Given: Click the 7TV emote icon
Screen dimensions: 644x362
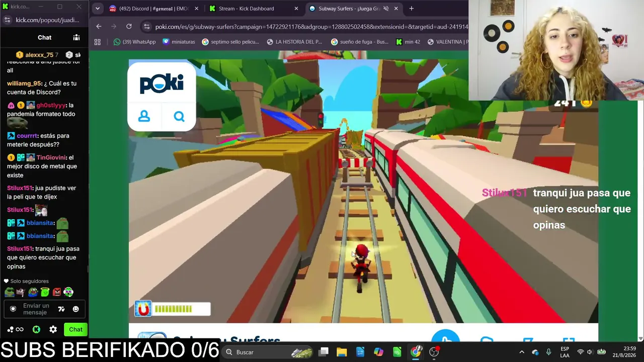Looking at the screenshot, I should [x=61, y=309].
